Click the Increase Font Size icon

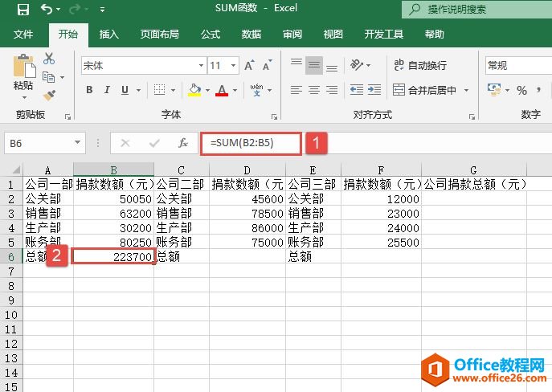249,65
